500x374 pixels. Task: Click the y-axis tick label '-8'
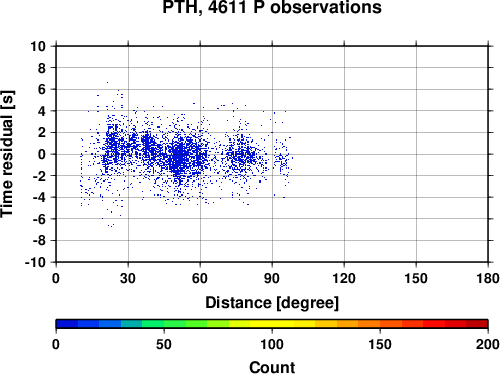click(x=39, y=241)
